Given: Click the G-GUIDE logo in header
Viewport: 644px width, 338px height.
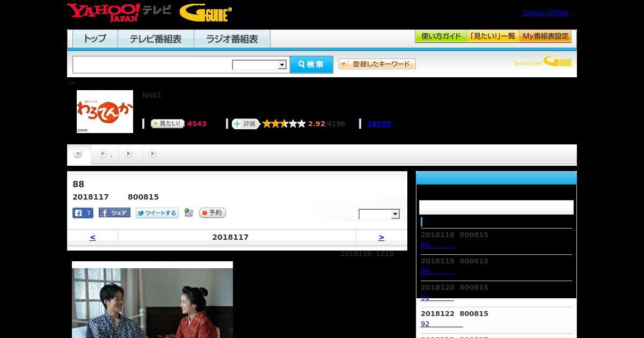Looking at the screenshot, I should tap(206, 13).
